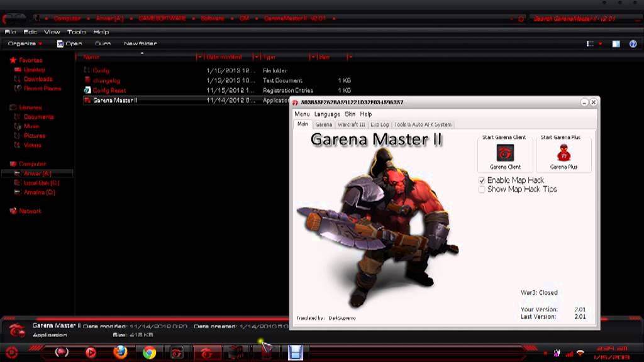Image resolution: width=644 pixels, height=362 pixels.
Task: Click New folder in Explorer toolbar
Action: pyautogui.click(x=140, y=43)
